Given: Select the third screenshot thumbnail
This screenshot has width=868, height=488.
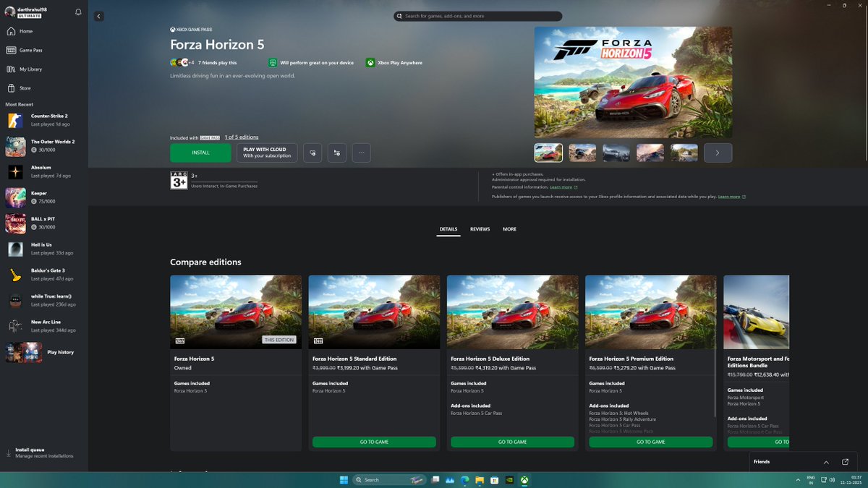Looking at the screenshot, I should 616,153.
